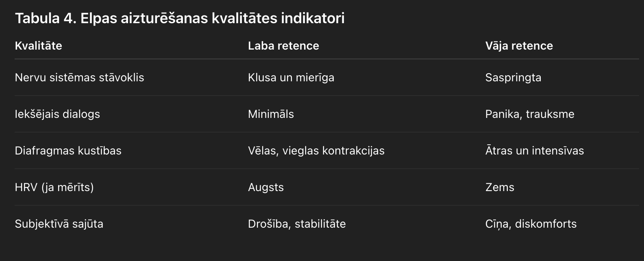Viewport: 644px width, 261px height.
Task: Select the 'Vāja retence' column header
Action: pyautogui.click(x=519, y=46)
